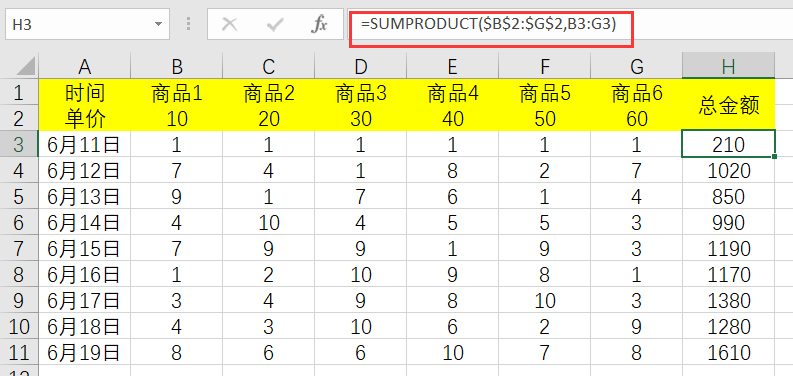Click the date cell 6月14日
This screenshot has width=793, height=376.
pyautogui.click(x=84, y=222)
